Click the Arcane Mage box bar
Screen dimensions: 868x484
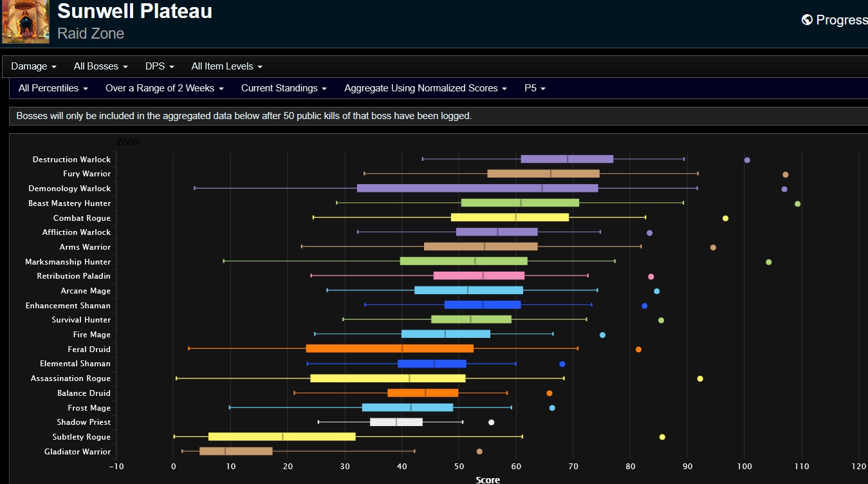(468, 290)
